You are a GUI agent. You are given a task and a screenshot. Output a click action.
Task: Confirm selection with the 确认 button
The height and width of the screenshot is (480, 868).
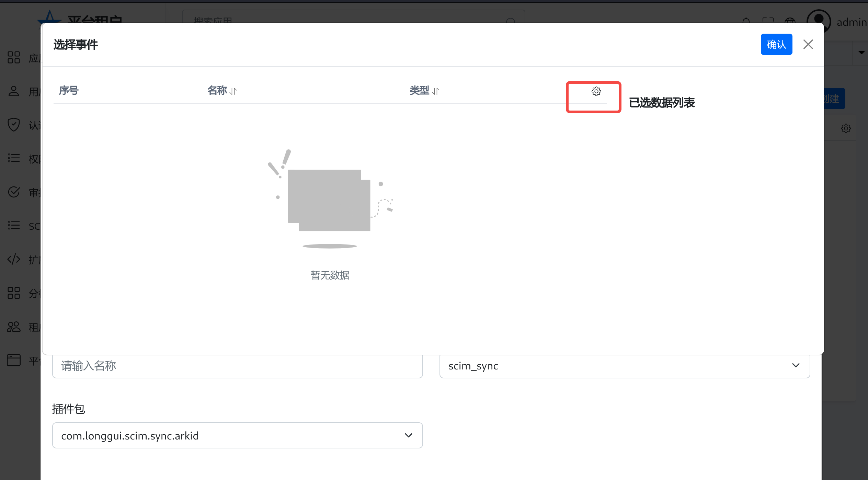(776, 44)
